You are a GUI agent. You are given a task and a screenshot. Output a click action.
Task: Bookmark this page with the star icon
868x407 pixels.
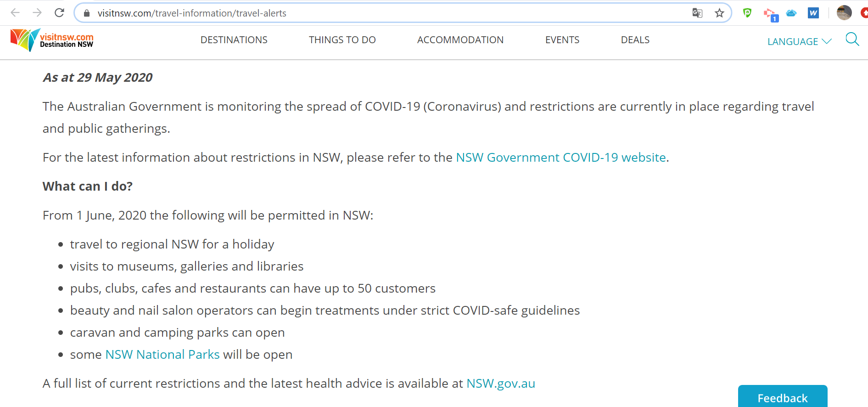(719, 13)
